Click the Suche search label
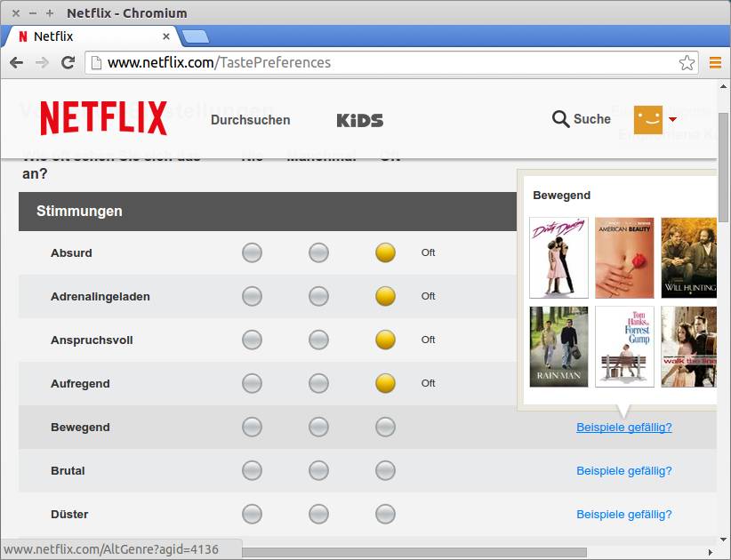The image size is (731, 560). pos(592,119)
